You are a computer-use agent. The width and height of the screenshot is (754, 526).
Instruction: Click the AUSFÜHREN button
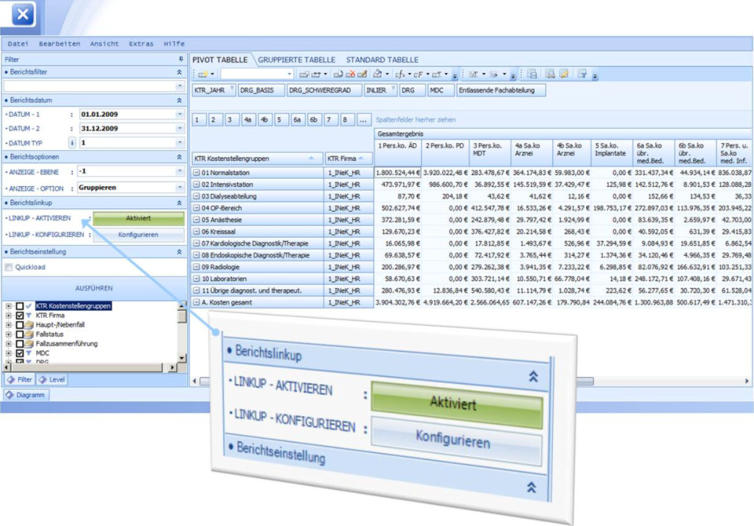point(93,286)
